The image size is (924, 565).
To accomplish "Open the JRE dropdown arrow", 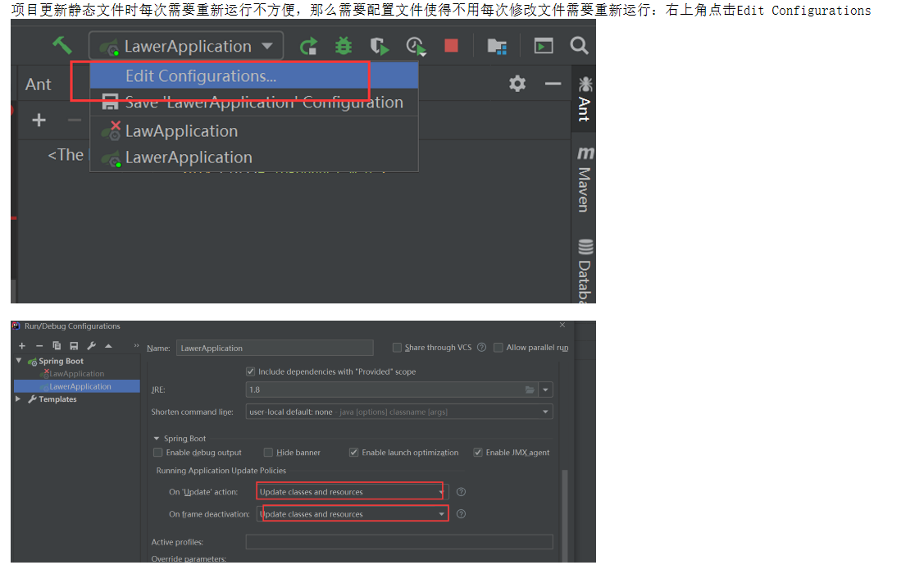I will pyautogui.click(x=546, y=390).
